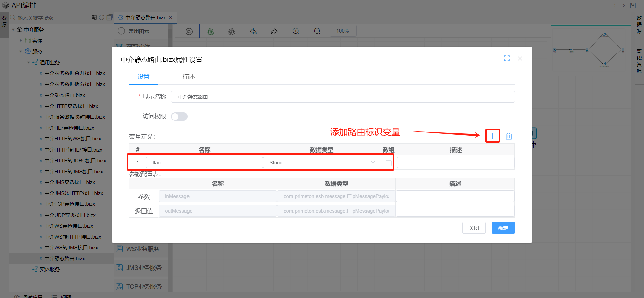Open 中介动态路由.bizx in the tree
This screenshot has height=298, width=644.
coord(64,95)
